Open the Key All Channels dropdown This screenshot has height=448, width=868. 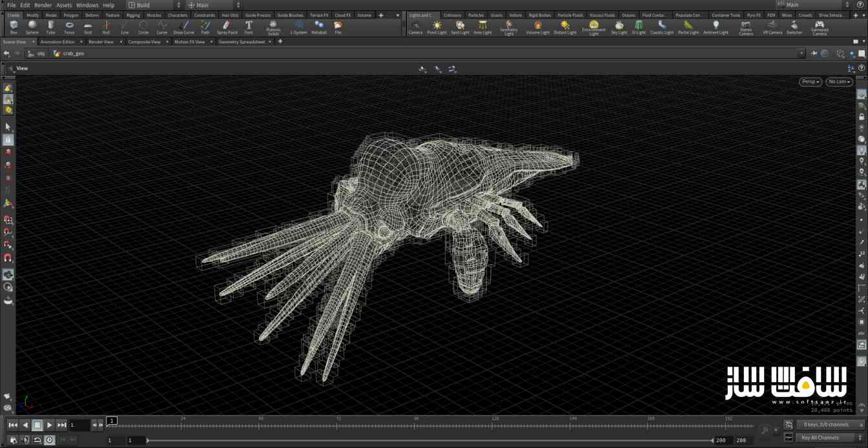830,438
